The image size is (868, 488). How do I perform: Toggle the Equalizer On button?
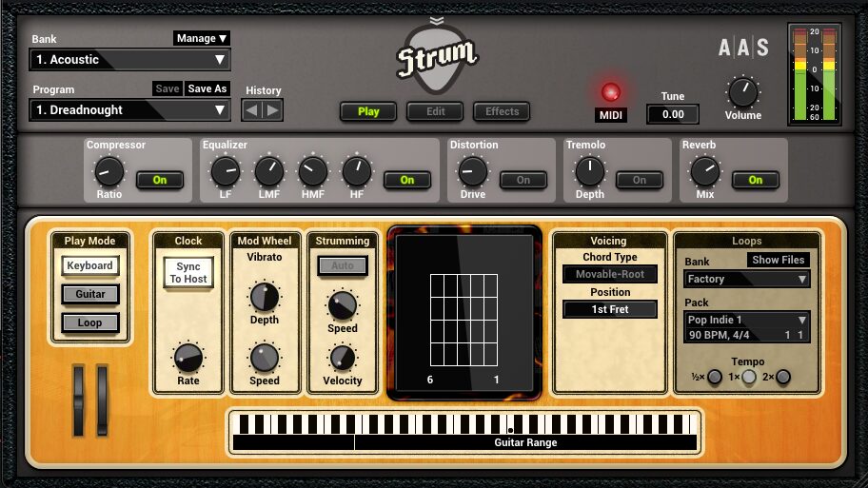click(407, 180)
